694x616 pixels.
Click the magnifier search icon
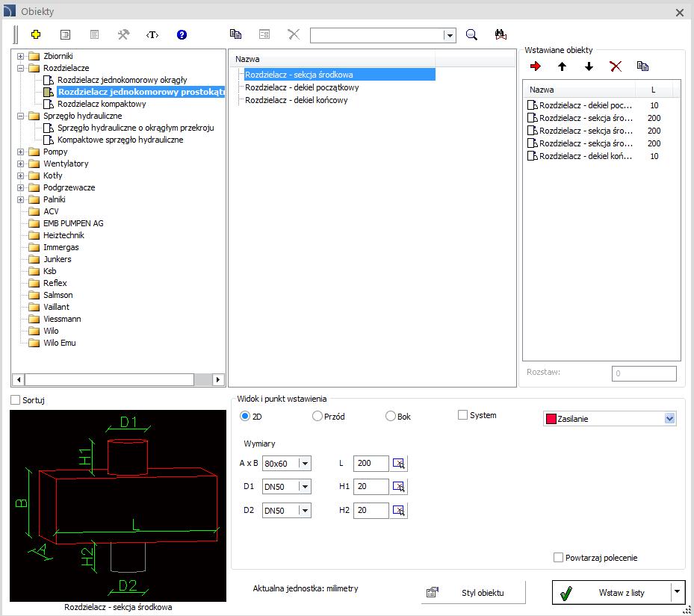tap(472, 34)
